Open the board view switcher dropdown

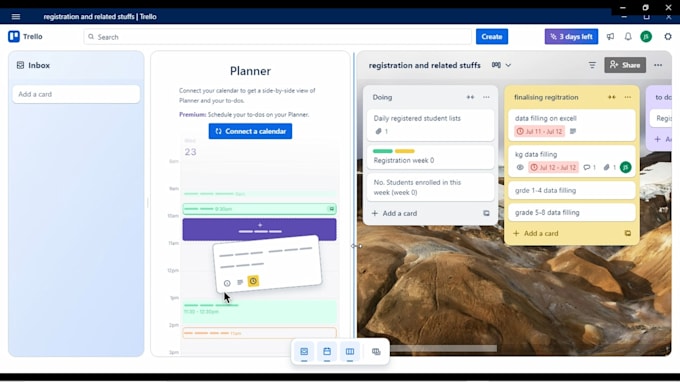[x=501, y=65]
